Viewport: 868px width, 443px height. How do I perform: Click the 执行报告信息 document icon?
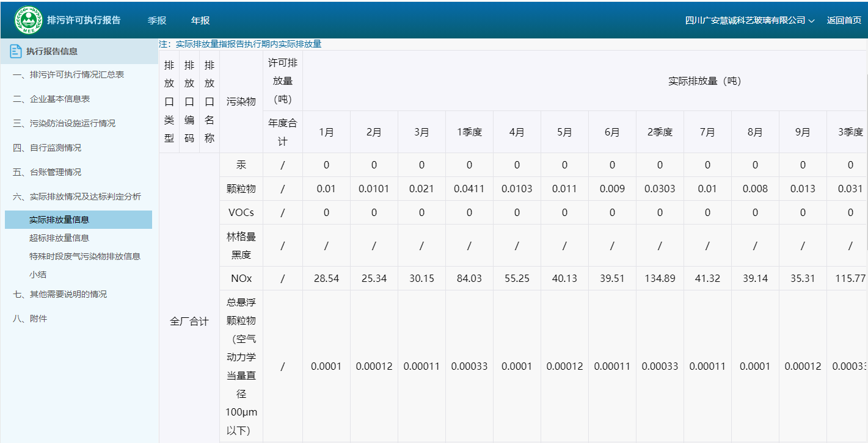tap(16, 52)
